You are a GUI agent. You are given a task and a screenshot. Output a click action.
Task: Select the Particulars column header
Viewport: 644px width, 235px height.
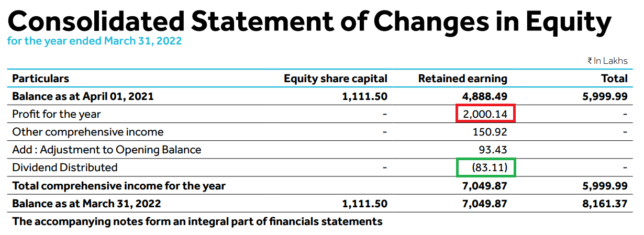click(40, 79)
